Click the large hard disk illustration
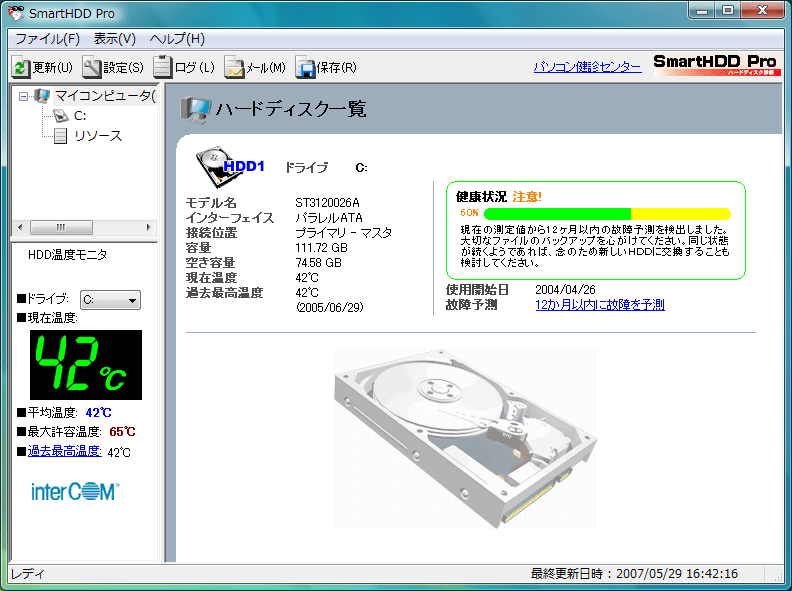Screen dimensions: 792x591 pyautogui.click(x=465, y=439)
